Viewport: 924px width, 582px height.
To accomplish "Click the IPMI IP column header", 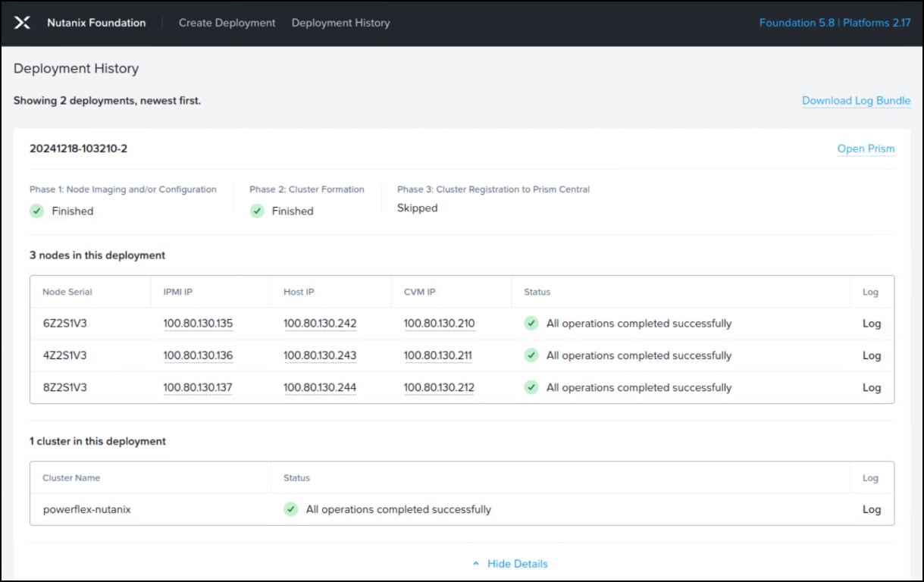I will coord(179,292).
